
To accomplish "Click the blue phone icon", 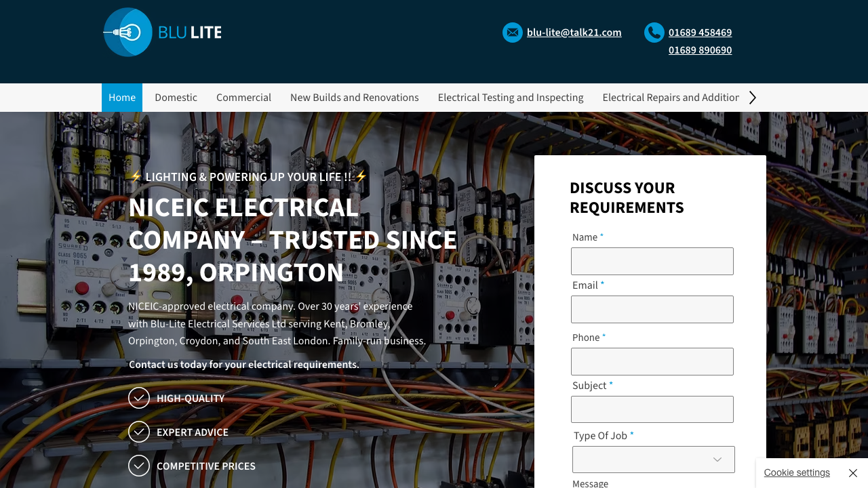I will coord(653,32).
